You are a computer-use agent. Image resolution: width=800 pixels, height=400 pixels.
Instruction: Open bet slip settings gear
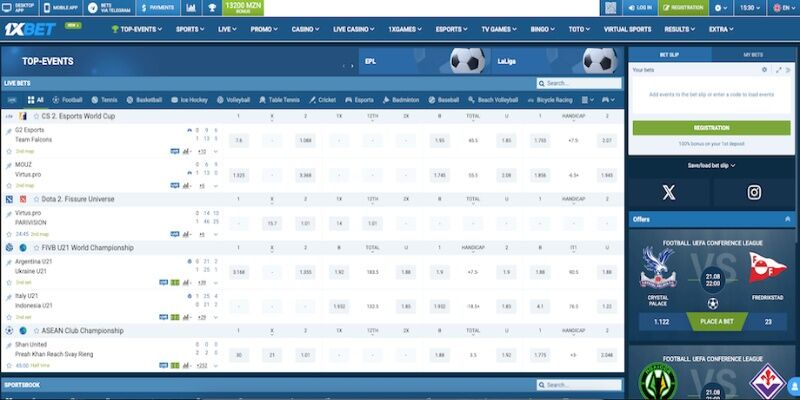(x=764, y=70)
